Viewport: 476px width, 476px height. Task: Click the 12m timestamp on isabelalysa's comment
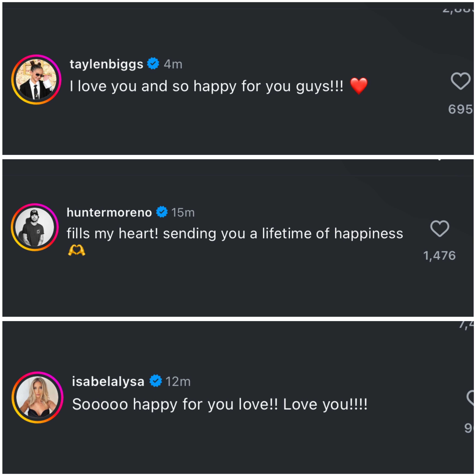(178, 382)
